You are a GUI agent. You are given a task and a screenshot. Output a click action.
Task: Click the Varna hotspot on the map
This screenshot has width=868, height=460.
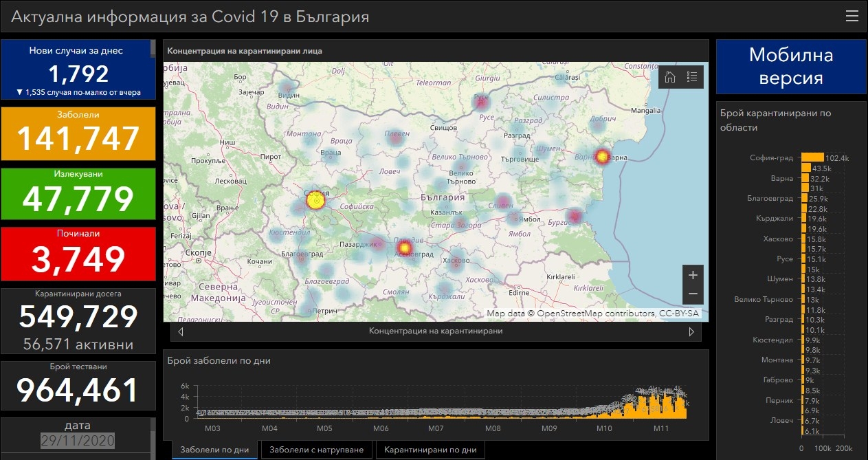coord(603,157)
